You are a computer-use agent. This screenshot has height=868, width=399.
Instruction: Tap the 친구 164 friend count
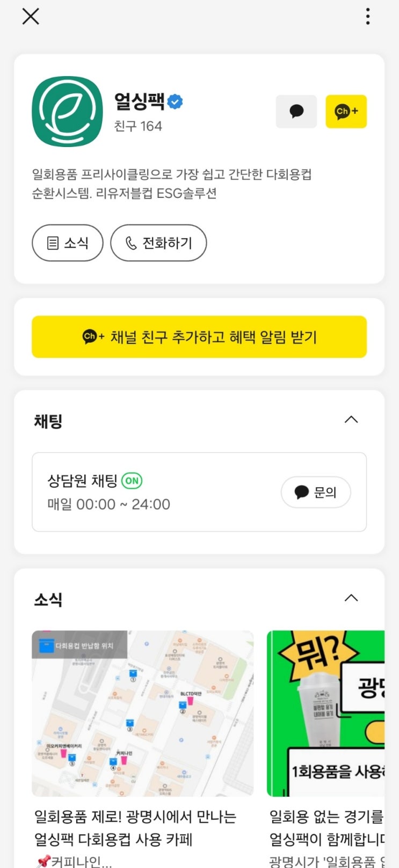pyautogui.click(x=138, y=126)
